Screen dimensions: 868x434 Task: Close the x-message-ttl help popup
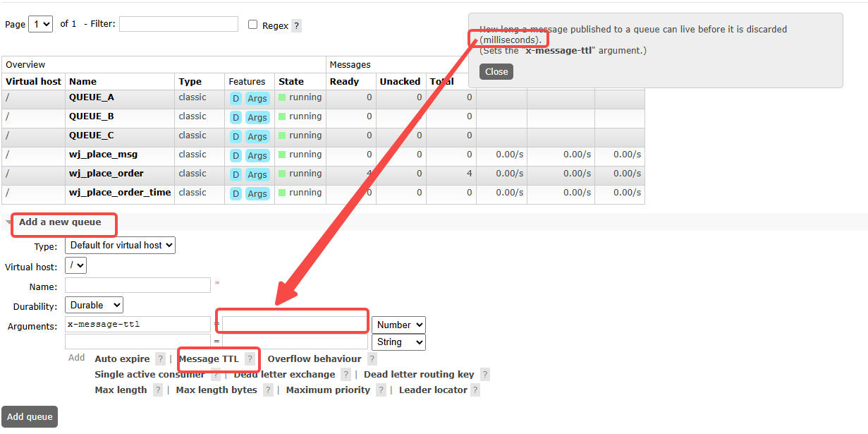point(496,72)
